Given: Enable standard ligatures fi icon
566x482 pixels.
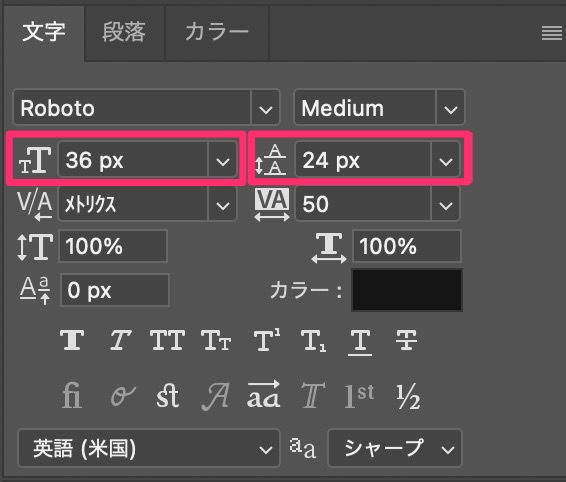Looking at the screenshot, I should tap(71, 396).
